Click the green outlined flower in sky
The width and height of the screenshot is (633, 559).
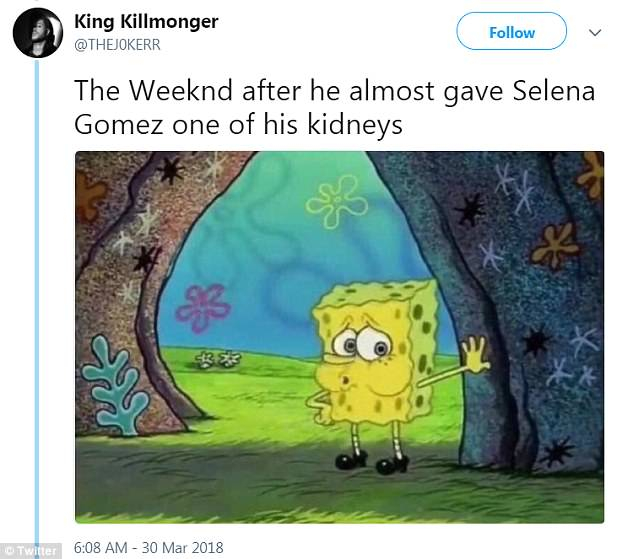(336, 202)
